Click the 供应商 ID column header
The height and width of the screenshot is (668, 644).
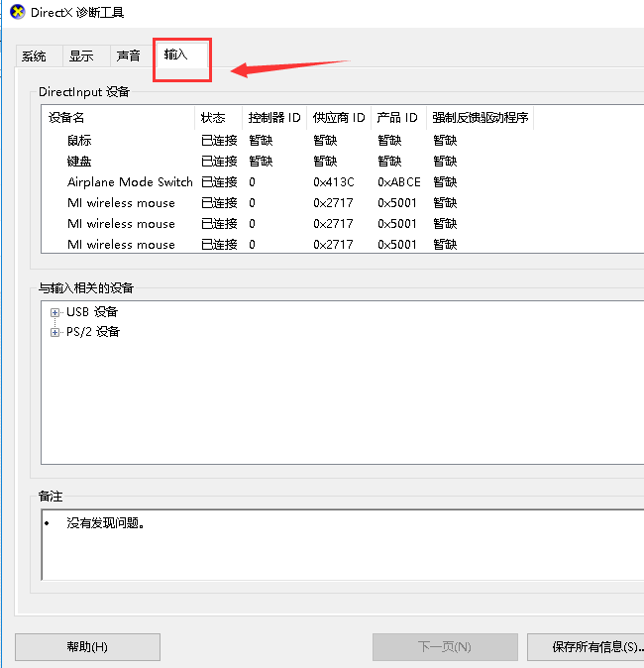339,118
